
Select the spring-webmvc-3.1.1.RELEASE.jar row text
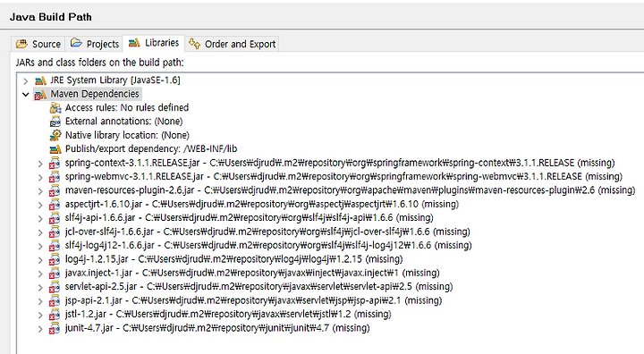(343, 177)
